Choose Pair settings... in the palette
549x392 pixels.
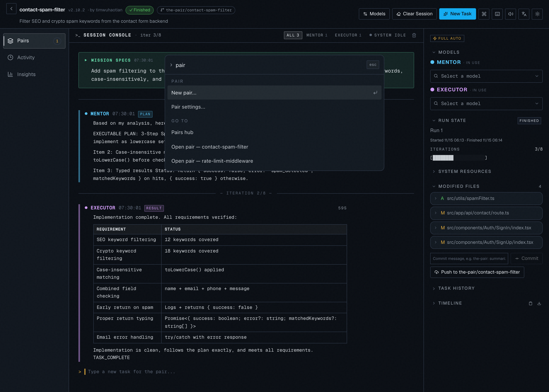tap(274, 107)
